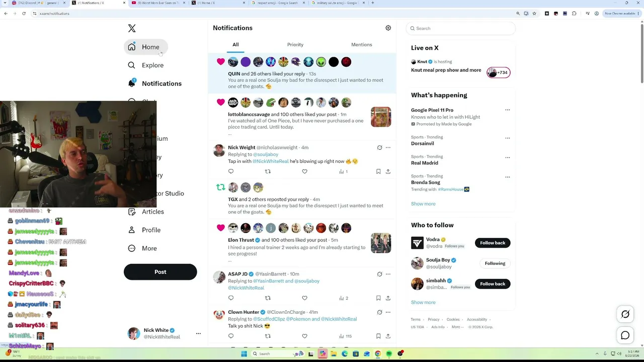
Task: Click the Post button
Action: (x=160, y=272)
